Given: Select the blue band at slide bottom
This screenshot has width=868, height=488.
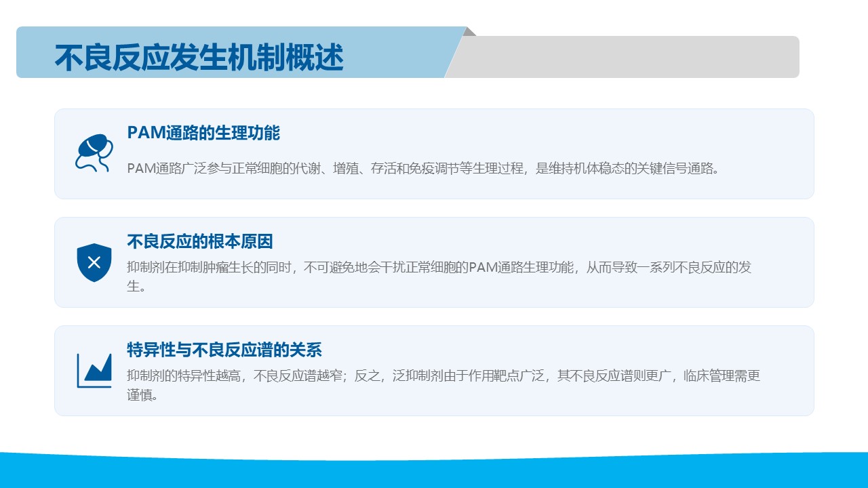Looking at the screenshot, I should pos(434,470).
